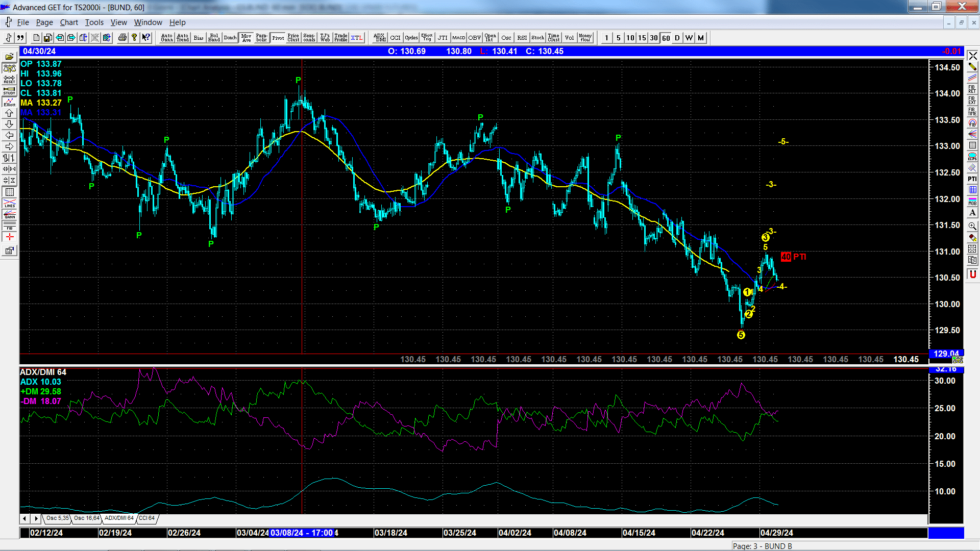The image size is (980, 551).
Task: Click the Open Interest button
Action: (x=491, y=38)
